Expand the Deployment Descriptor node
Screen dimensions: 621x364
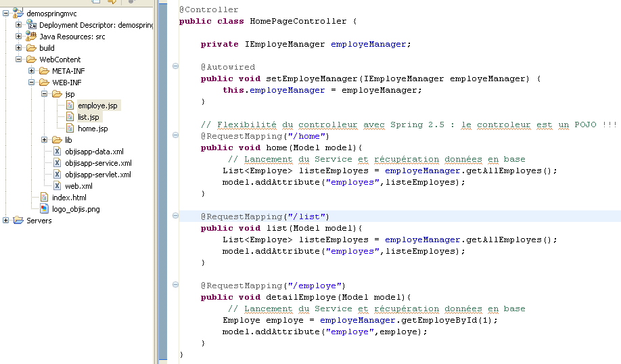(18, 25)
